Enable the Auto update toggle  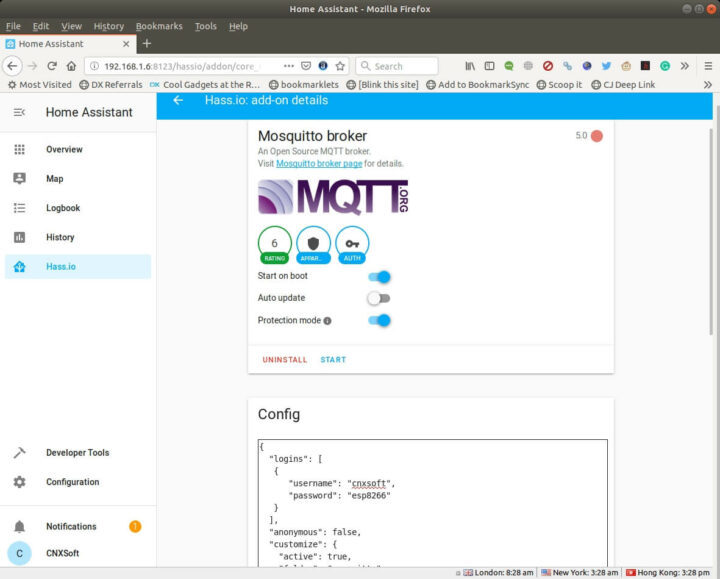point(378,298)
